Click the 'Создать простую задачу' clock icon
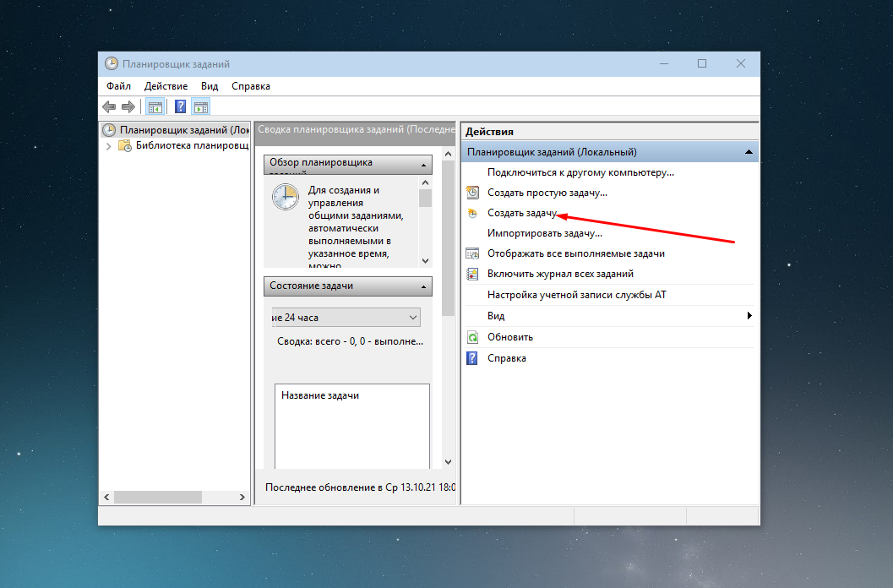The height and width of the screenshot is (588, 893). pos(472,193)
